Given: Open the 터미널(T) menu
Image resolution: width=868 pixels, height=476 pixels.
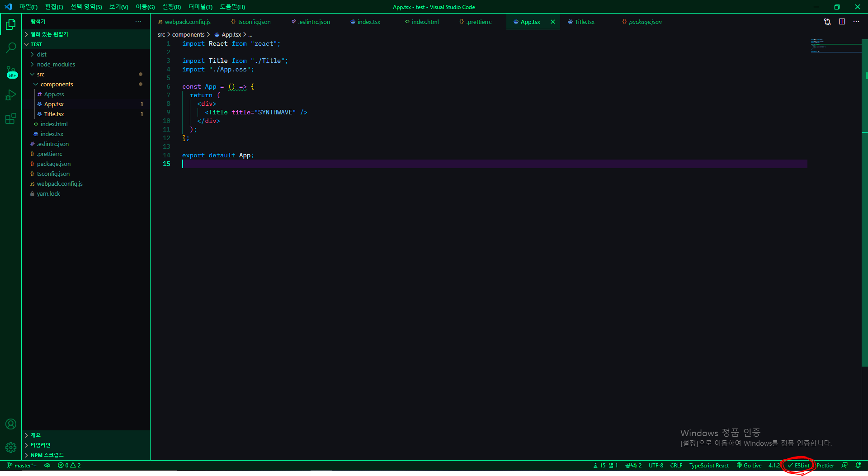Looking at the screenshot, I should point(200,7).
